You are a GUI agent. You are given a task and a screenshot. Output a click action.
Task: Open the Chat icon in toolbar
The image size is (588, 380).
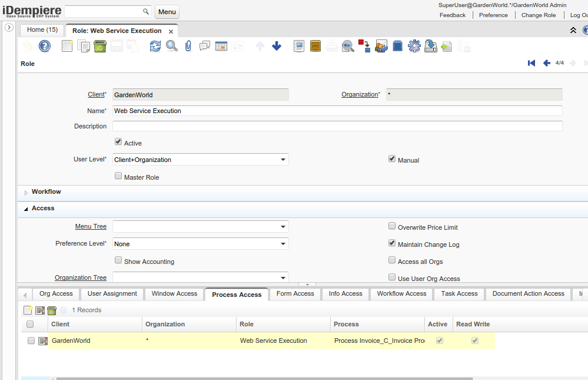tap(205, 46)
